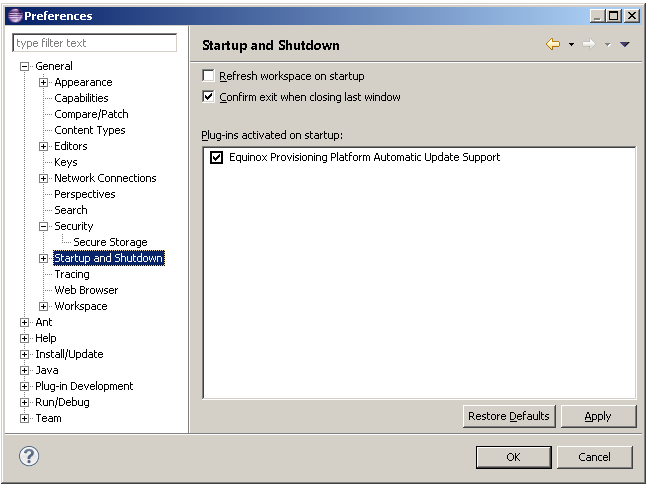
Task: Select Keys in the preferences tree
Action: 66,162
